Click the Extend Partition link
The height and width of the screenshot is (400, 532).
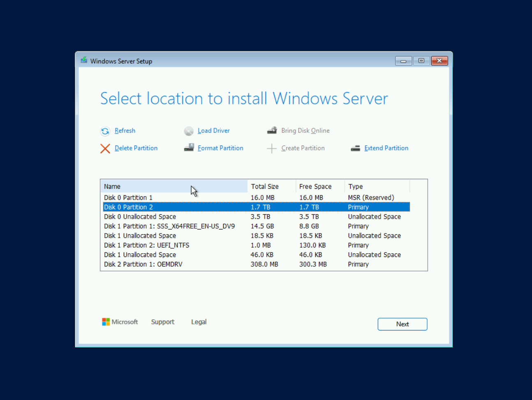(386, 148)
